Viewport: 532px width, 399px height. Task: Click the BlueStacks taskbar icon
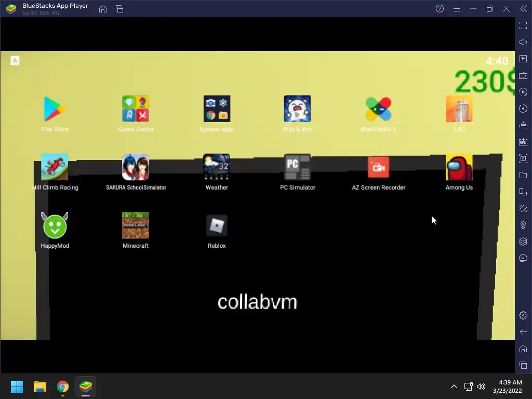tap(86, 387)
